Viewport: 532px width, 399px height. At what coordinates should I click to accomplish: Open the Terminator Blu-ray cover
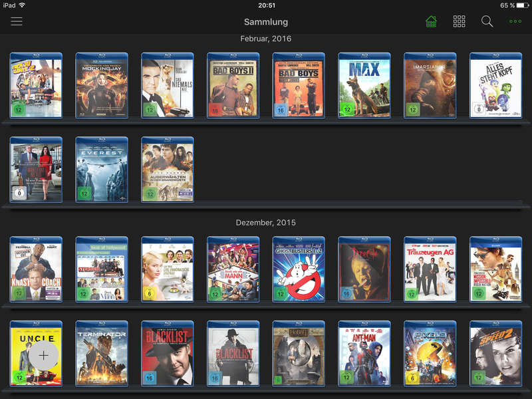tap(102, 354)
